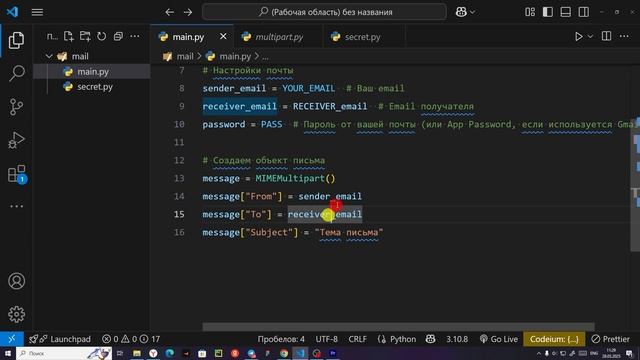Navigate back with the left arrow
Image resolution: width=640 pixels, height=360 pixels.
pos(169,12)
